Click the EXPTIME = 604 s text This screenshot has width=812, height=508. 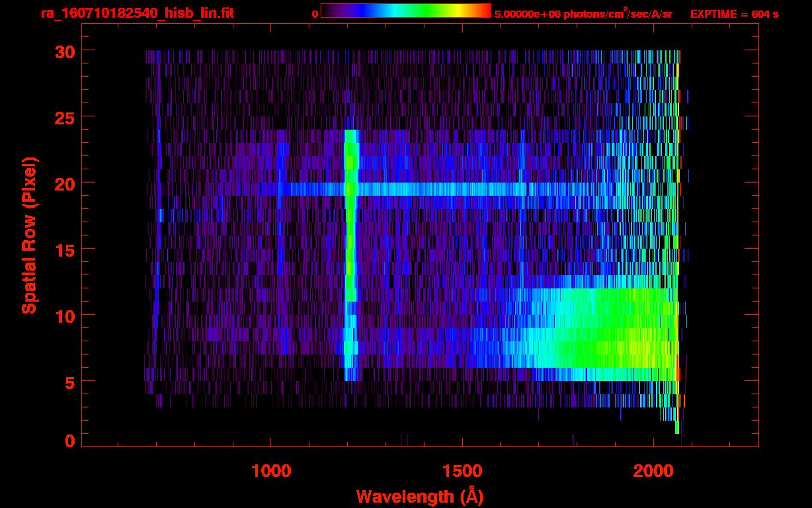734,14
